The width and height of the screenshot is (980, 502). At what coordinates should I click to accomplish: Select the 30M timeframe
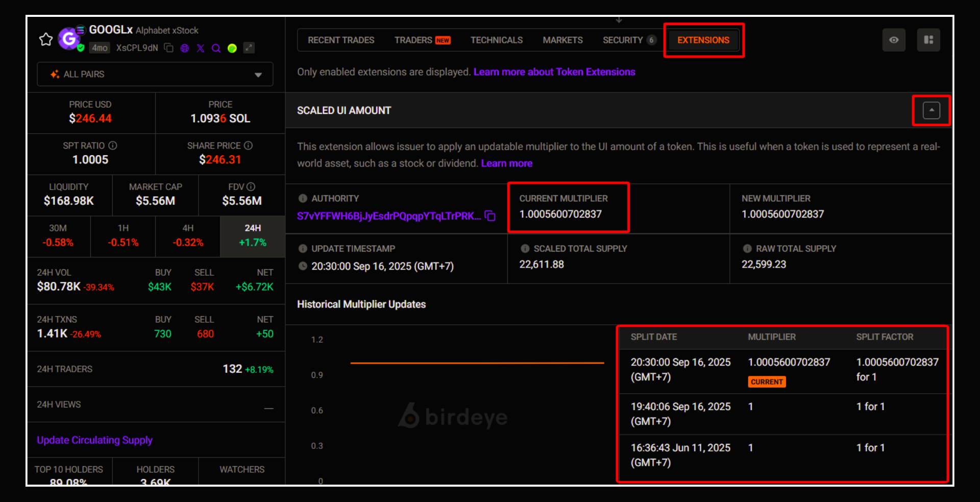(58, 236)
